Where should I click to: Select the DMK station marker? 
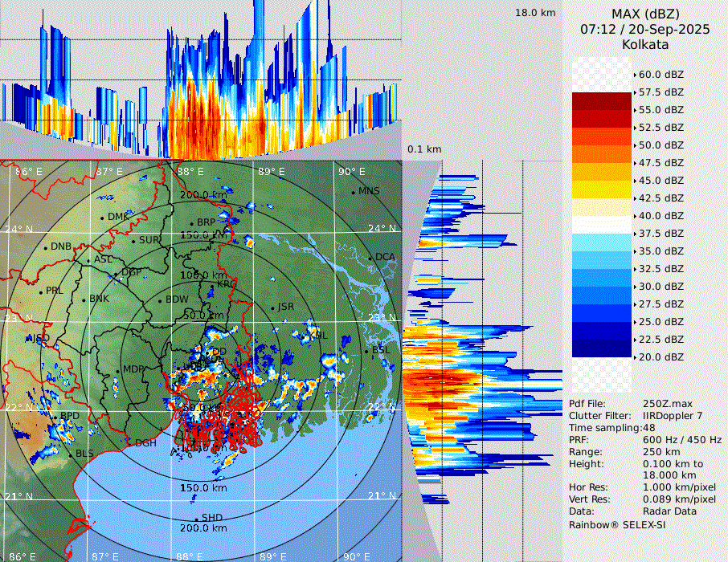pos(102,218)
